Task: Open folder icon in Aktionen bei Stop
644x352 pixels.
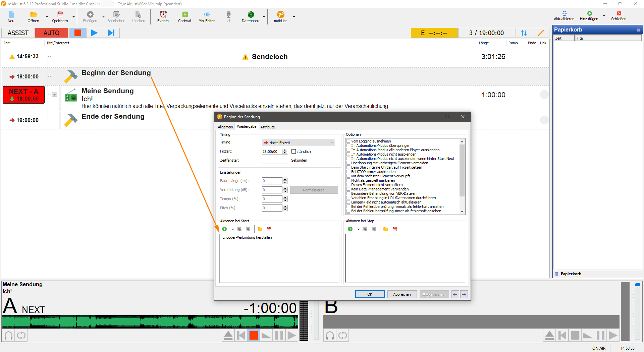Action: click(x=386, y=229)
